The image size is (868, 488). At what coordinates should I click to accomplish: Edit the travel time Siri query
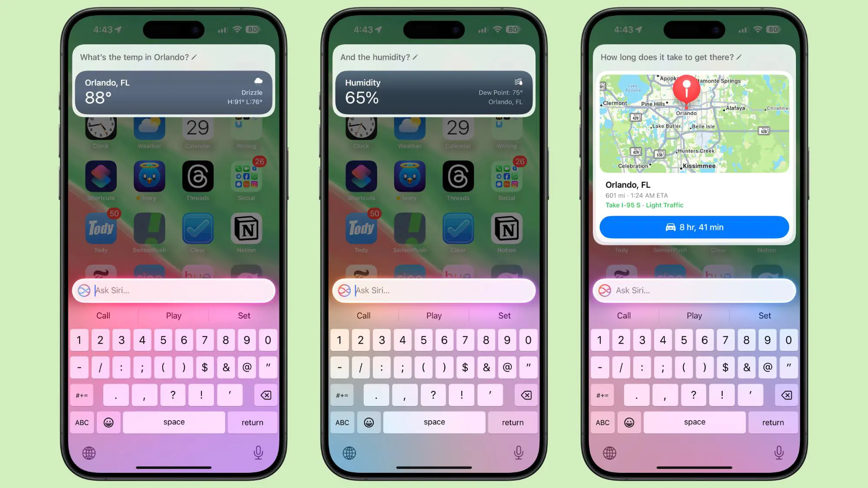[739, 57]
